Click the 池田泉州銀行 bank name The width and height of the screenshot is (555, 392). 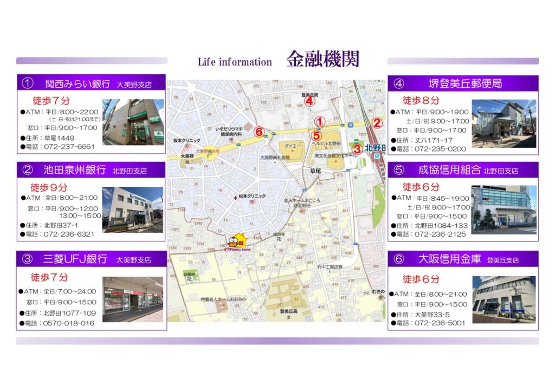tap(75, 170)
